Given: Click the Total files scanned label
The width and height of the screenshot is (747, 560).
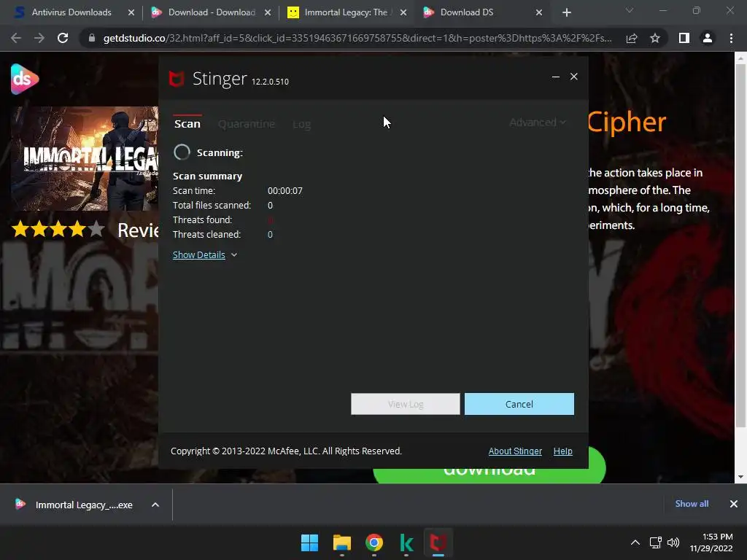Looking at the screenshot, I should [212, 205].
